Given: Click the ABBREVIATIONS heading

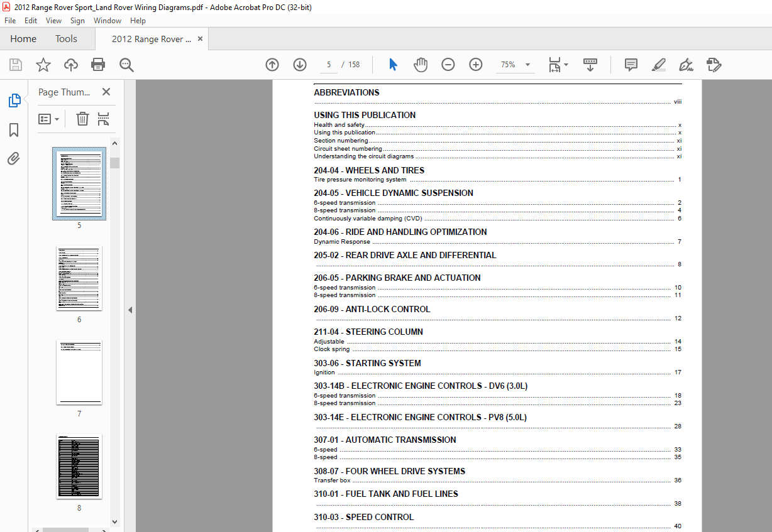Looking at the screenshot, I should coord(346,92).
